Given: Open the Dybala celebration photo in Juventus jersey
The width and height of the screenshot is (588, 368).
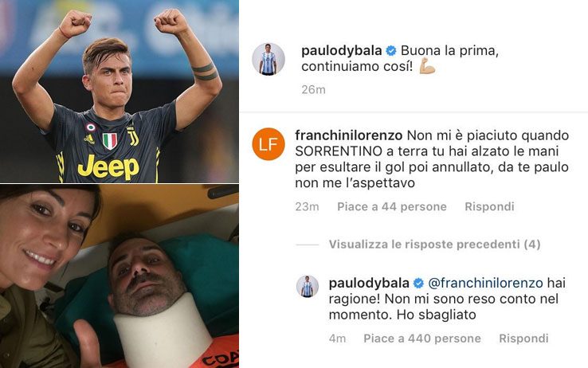Looking at the screenshot, I should (x=120, y=91).
